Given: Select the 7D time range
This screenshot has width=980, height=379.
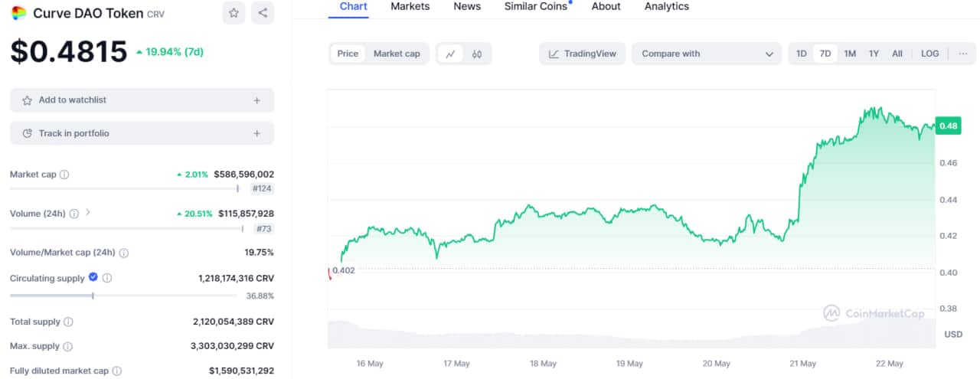Looking at the screenshot, I should click(x=825, y=54).
